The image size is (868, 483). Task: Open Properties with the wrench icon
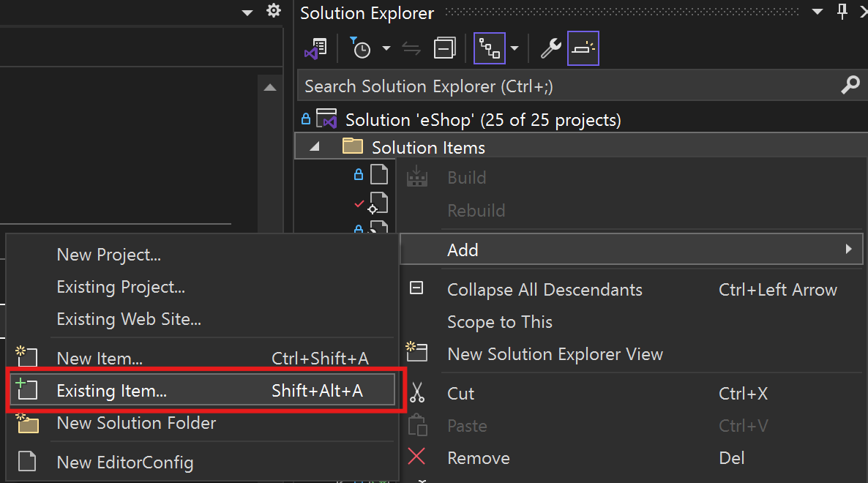coord(550,48)
